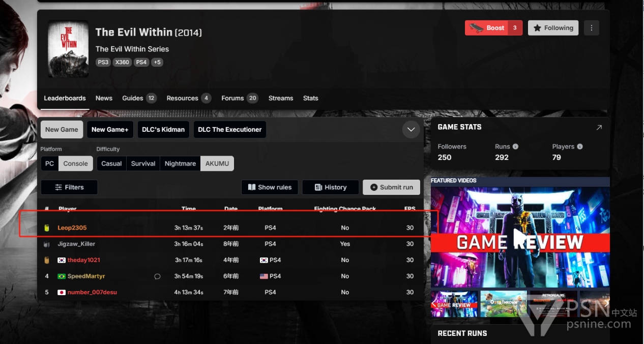Click the US flag in SpeedMartyr's platform
The height and width of the screenshot is (344, 644).
click(264, 276)
